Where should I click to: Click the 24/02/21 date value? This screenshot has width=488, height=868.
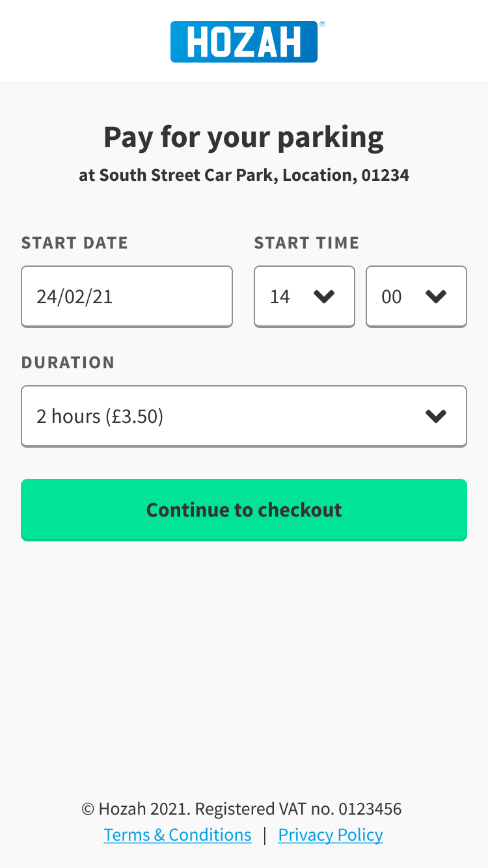(74, 297)
